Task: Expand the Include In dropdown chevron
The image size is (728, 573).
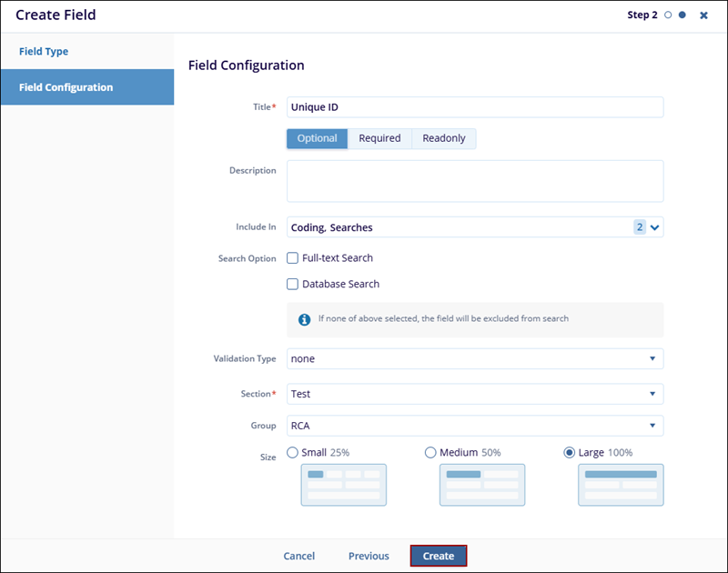Action: click(654, 227)
